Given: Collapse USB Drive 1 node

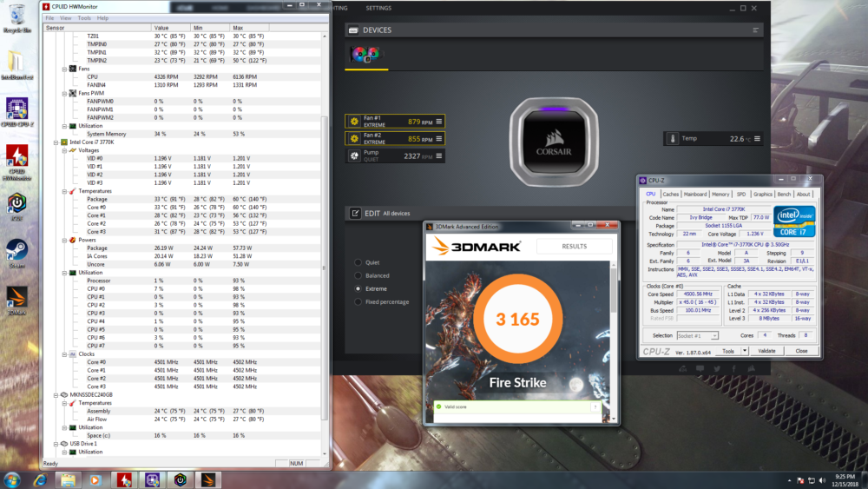Looking at the screenshot, I should pyautogui.click(x=56, y=444).
